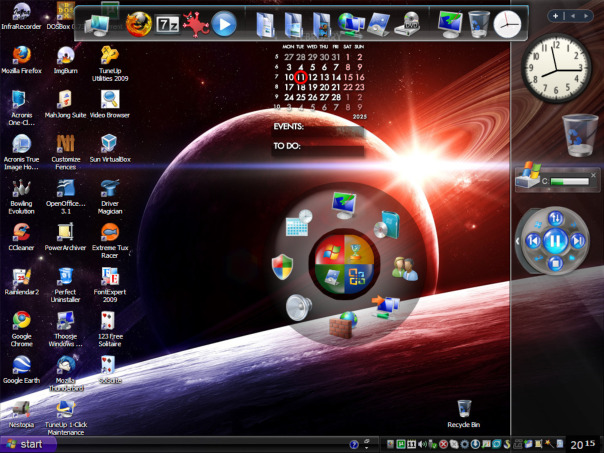Pause playback in the media widget
Image resolution: width=604 pixels, height=453 pixels.
pyautogui.click(x=555, y=241)
